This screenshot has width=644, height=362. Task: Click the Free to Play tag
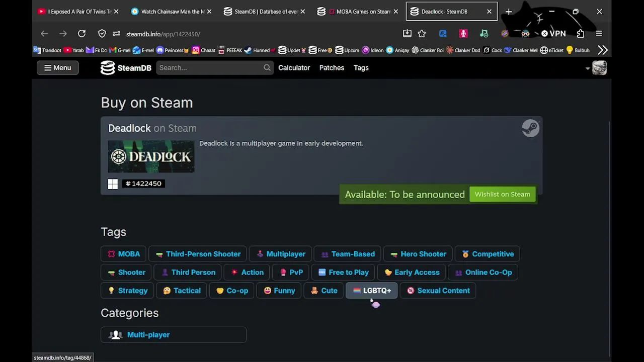(x=343, y=273)
